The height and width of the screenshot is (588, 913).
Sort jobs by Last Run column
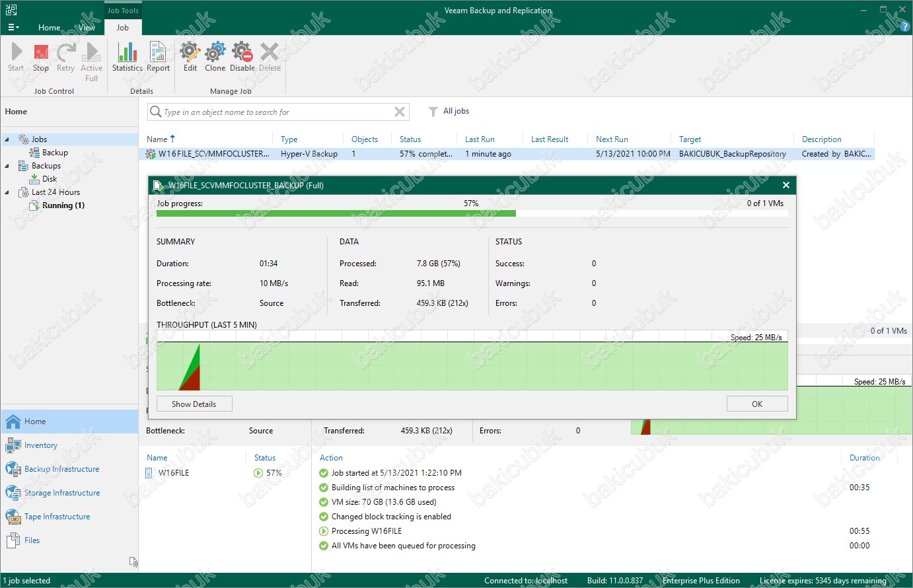[x=480, y=139]
